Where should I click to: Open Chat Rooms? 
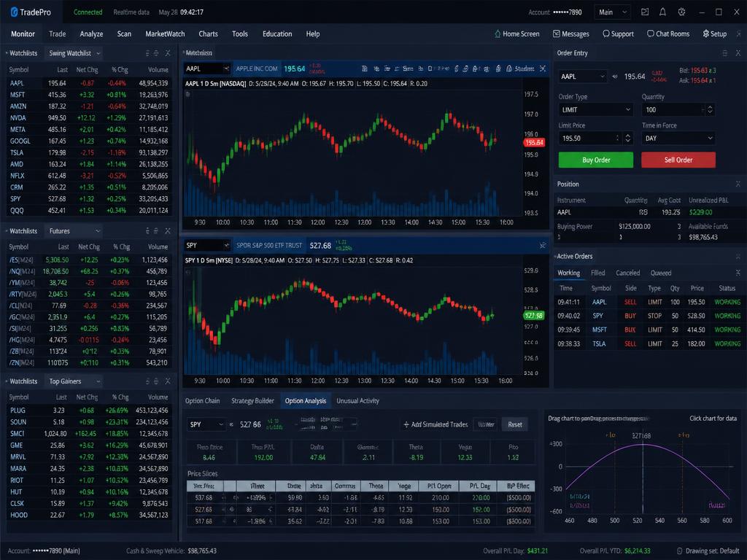[668, 34]
